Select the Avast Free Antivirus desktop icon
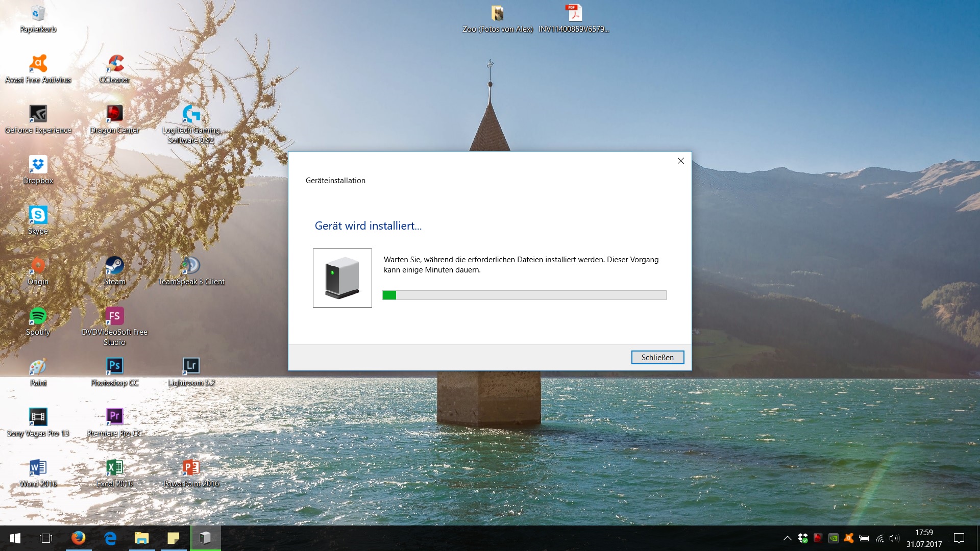The height and width of the screenshot is (551, 980). (38, 64)
